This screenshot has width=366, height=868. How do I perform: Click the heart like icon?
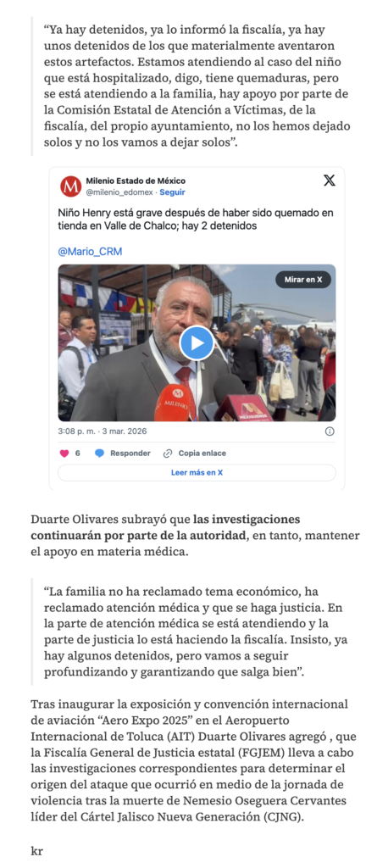tap(64, 453)
